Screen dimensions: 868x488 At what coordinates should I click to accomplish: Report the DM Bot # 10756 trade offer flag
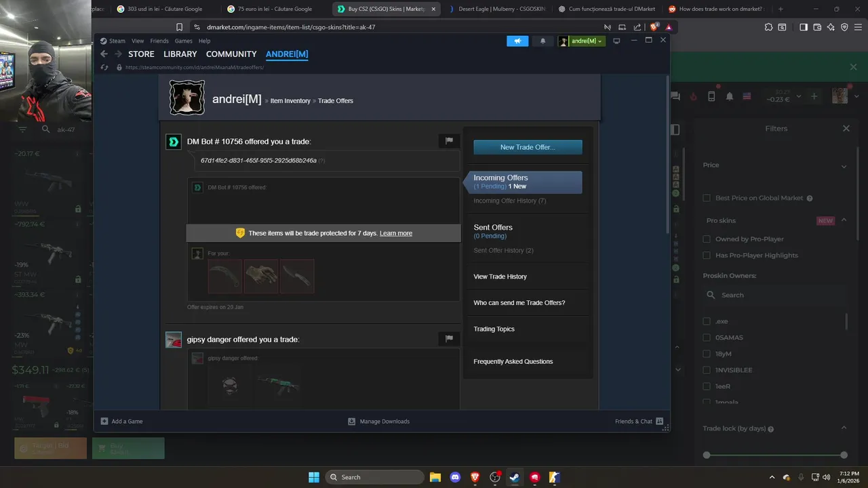pos(449,141)
